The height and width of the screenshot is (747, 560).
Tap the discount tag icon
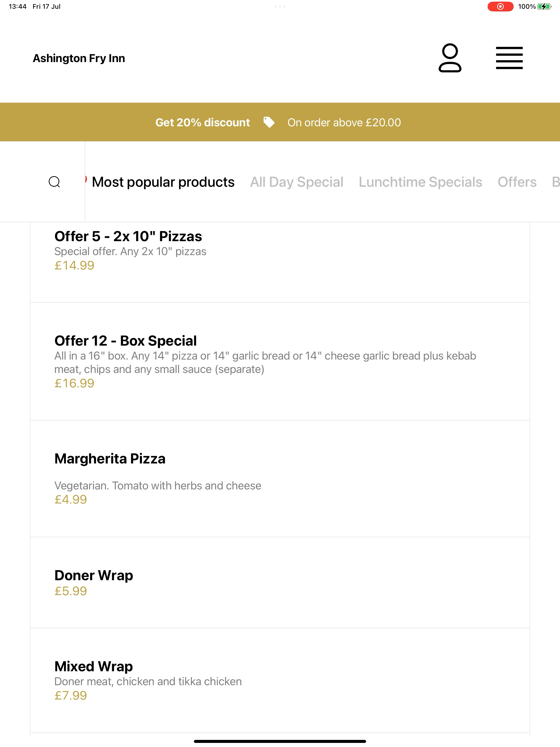(x=269, y=122)
